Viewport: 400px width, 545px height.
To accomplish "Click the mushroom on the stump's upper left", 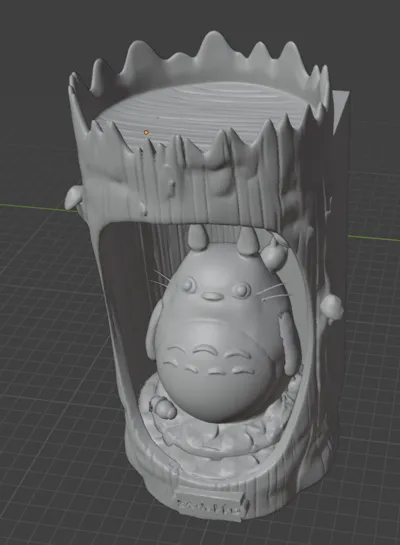I will coord(74,198).
